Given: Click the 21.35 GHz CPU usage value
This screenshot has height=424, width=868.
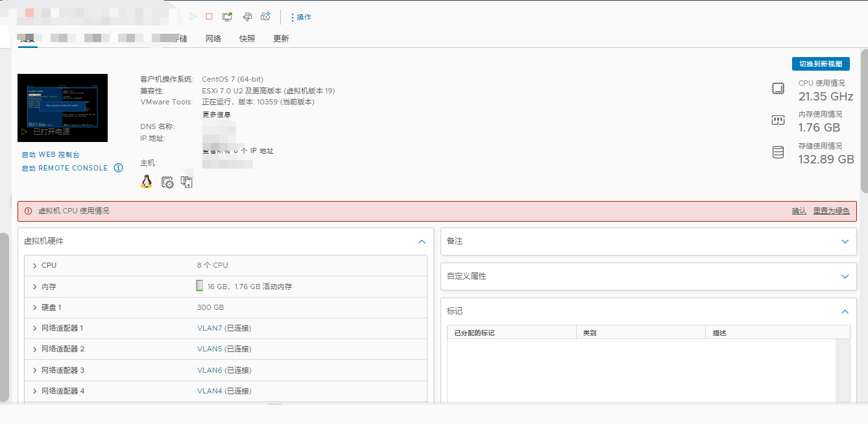Looking at the screenshot, I should coord(826,96).
